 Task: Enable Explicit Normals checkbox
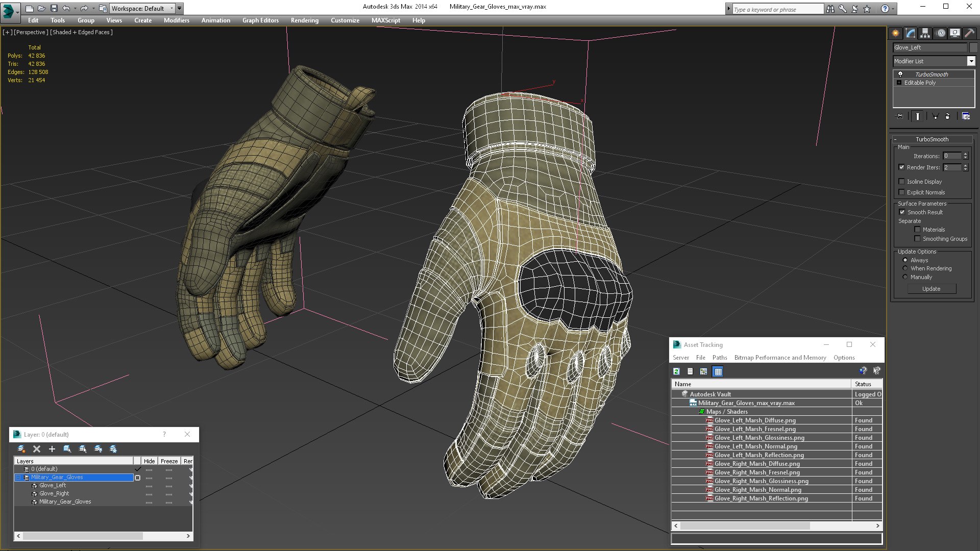pyautogui.click(x=901, y=192)
